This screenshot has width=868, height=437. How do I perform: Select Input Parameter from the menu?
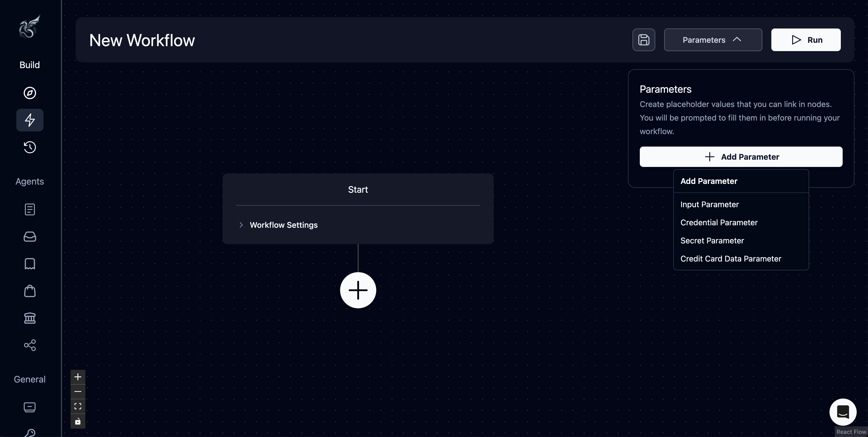(x=709, y=204)
